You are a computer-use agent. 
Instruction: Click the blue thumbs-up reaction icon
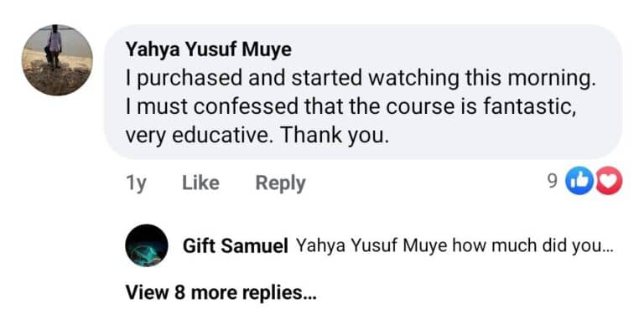(x=579, y=181)
